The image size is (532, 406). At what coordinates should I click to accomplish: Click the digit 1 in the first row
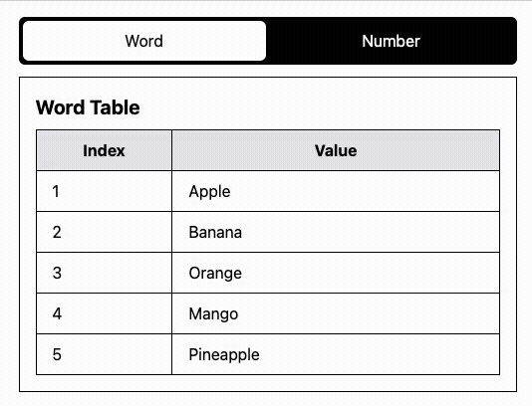[x=56, y=191]
